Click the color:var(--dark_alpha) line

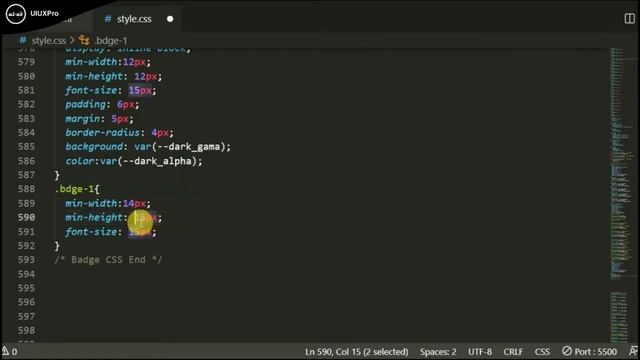click(x=134, y=161)
